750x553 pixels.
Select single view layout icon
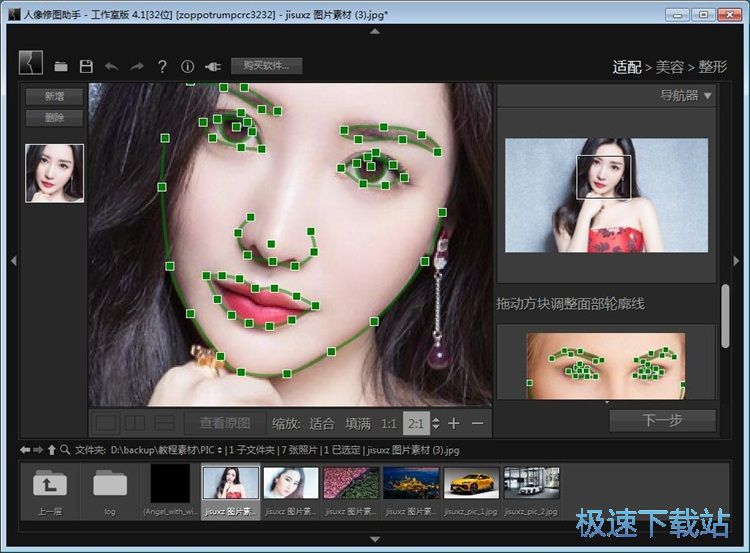(x=106, y=423)
